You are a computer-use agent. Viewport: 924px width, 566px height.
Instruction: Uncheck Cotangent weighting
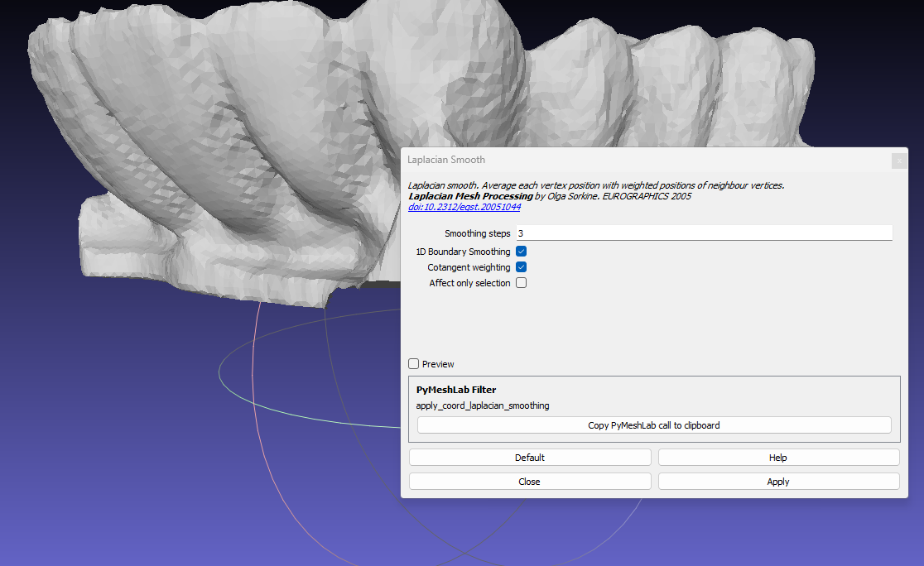click(x=521, y=266)
